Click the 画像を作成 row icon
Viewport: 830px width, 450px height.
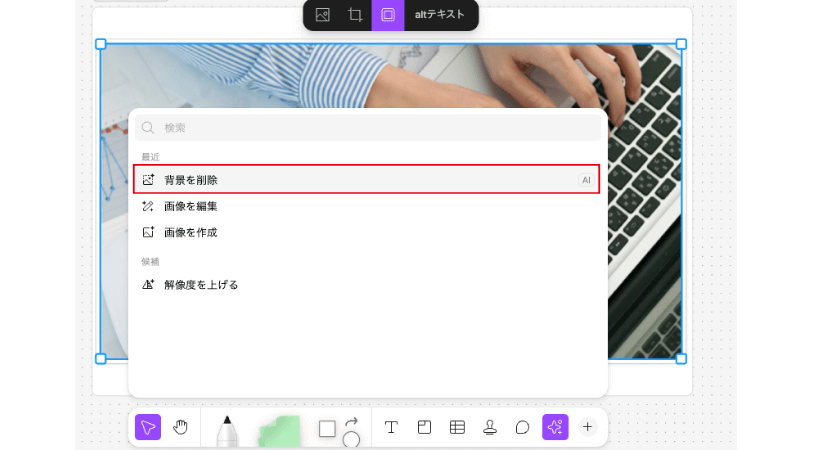point(148,232)
